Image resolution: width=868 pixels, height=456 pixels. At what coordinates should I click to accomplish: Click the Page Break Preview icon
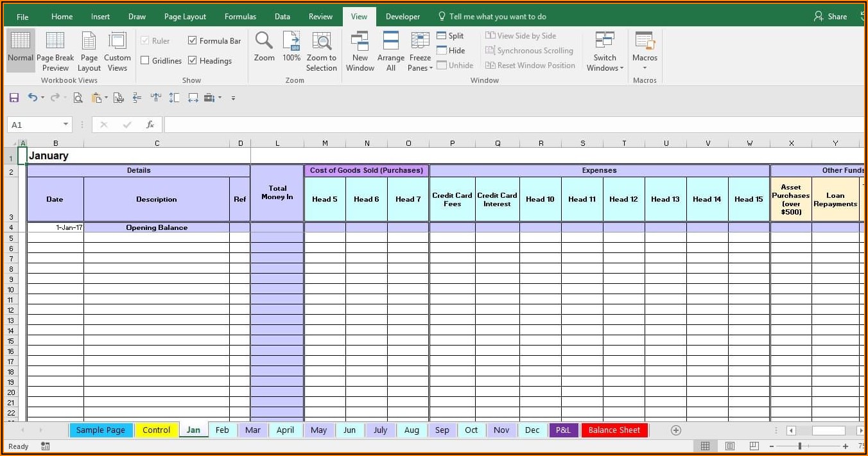[55, 42]
